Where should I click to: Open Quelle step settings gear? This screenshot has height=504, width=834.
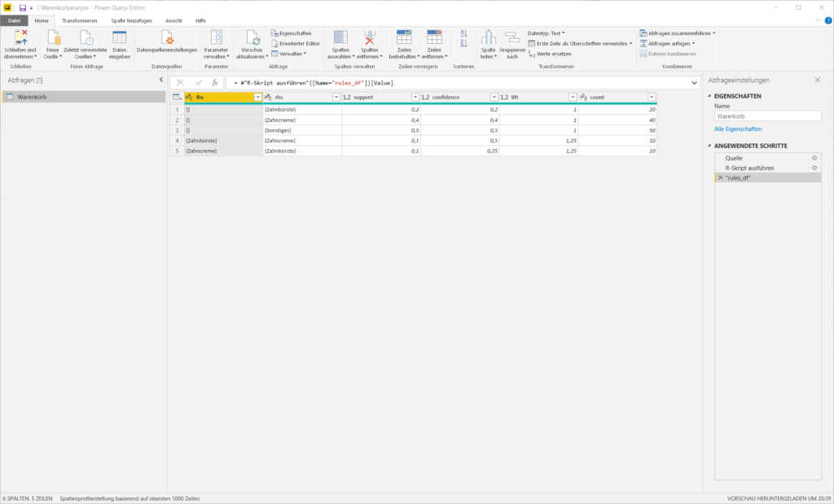pos(814,158)
